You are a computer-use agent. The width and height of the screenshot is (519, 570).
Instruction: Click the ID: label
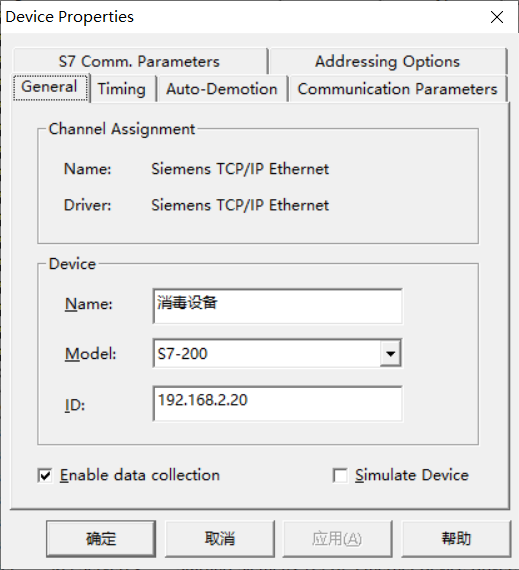click(x=75, y=405)
